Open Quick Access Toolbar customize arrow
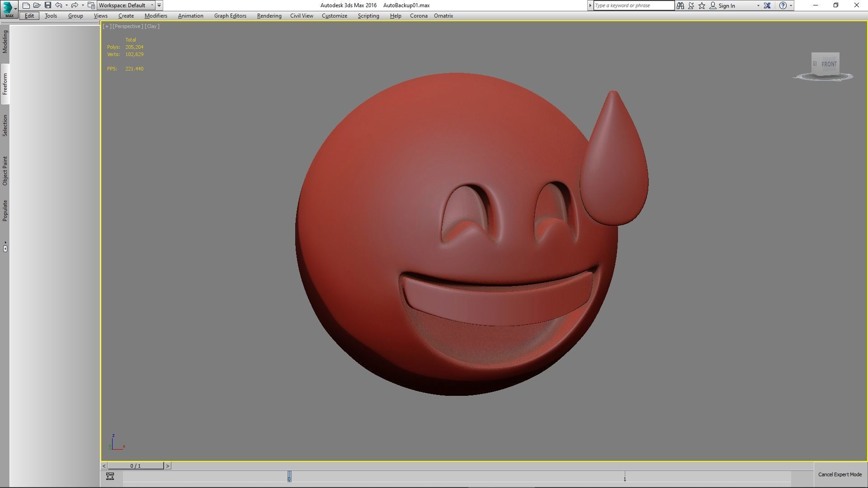This screenshot has width=868, height=488. coord(159,5)
